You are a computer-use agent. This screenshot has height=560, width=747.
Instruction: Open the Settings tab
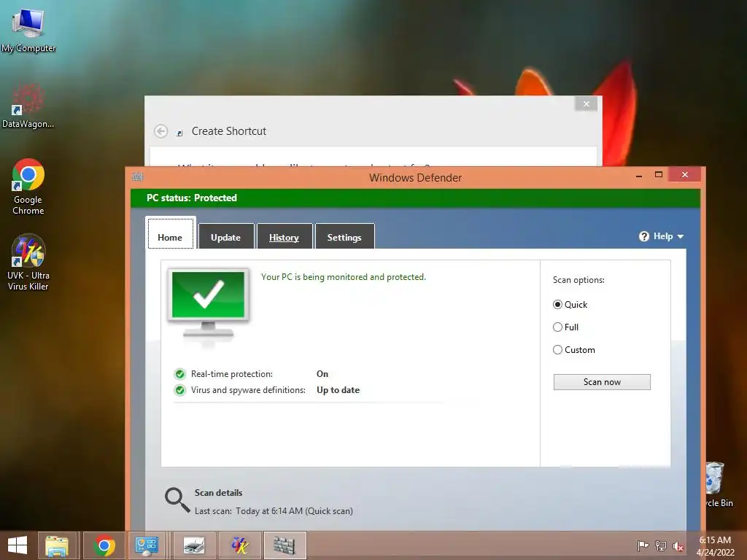(344, 237)
